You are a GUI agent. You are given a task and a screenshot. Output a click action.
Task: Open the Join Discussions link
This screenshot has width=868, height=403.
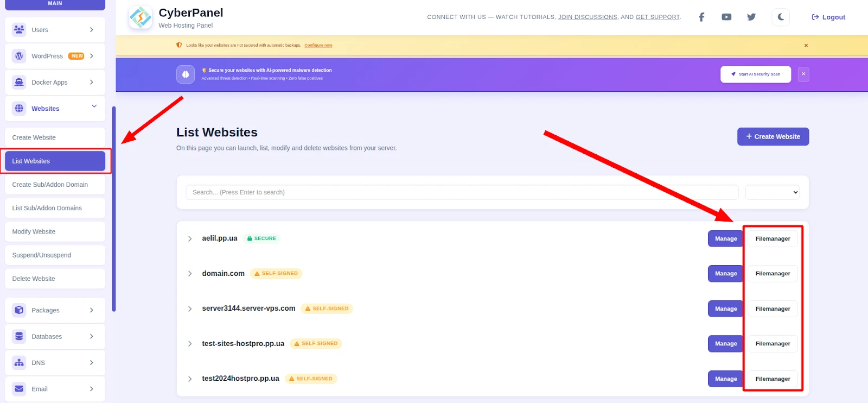tap(588, 17)
